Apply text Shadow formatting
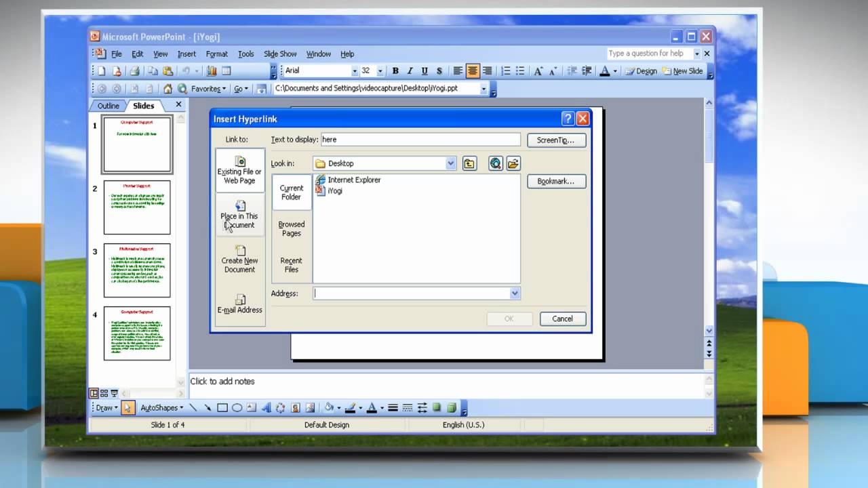This screenshot has height=488, width=868. pos(439,70)
